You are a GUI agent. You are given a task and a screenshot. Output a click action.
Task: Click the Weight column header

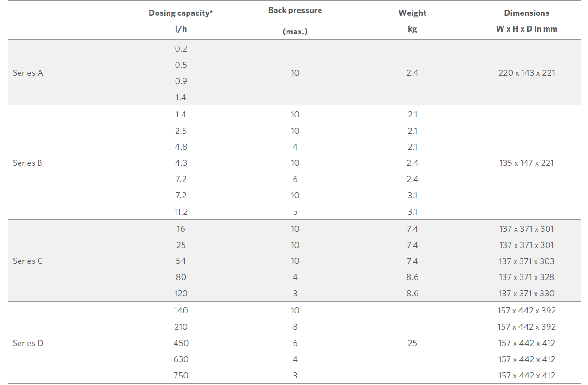point(412,20)
